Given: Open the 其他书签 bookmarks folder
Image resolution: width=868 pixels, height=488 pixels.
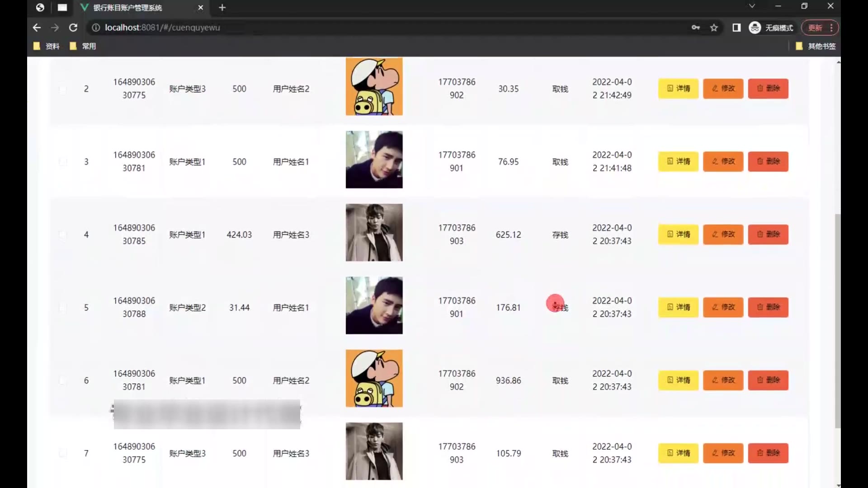Looking at the screenshot, I should pyautogui.click(x=816, y=46).
